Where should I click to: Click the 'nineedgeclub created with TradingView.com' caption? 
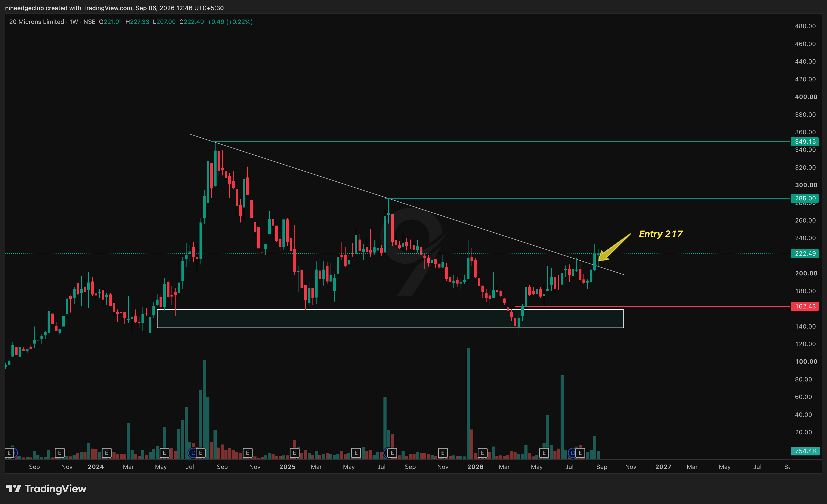click(x=69, y=8)
